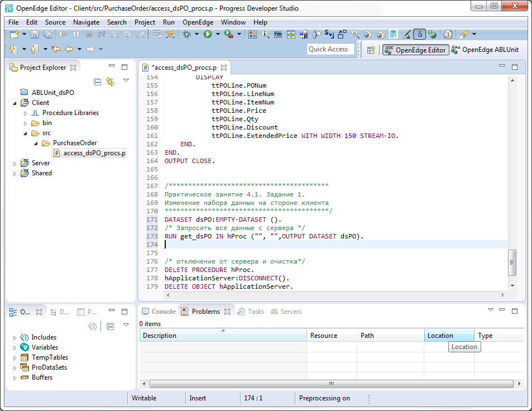Run the program with the green play icon
This screenshot has width=532, height=411.
tap(208, 34)
